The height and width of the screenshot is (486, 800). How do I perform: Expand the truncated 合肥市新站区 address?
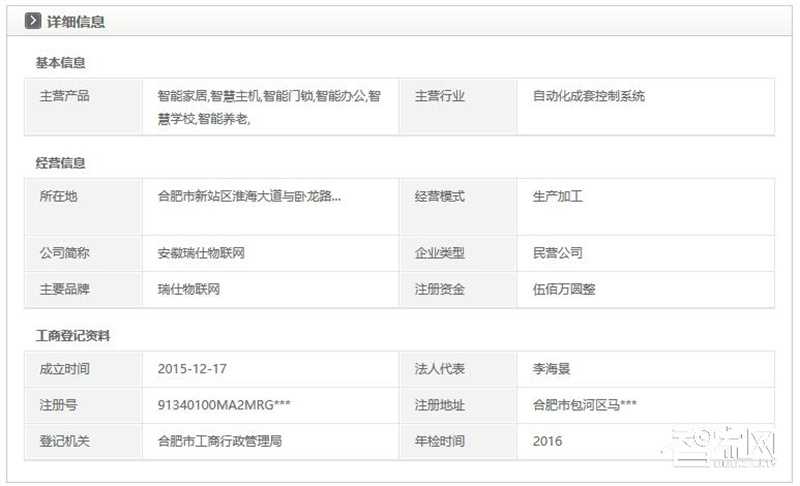coord(249,197)
